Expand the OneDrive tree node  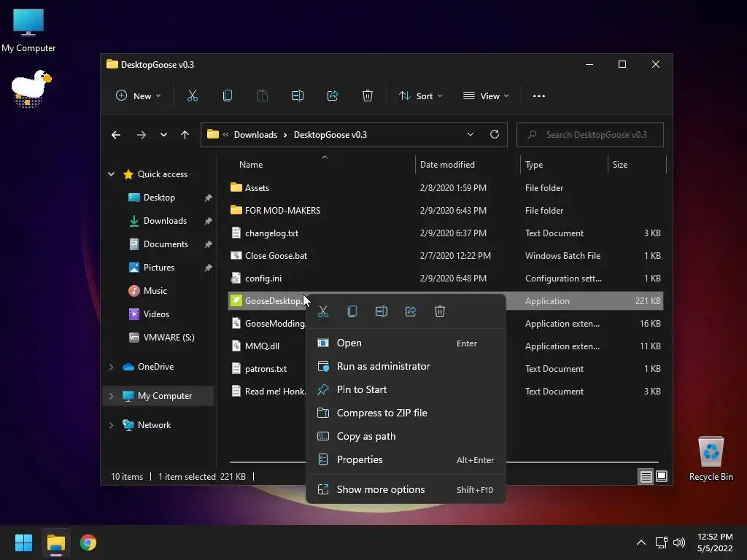(111, 367)
